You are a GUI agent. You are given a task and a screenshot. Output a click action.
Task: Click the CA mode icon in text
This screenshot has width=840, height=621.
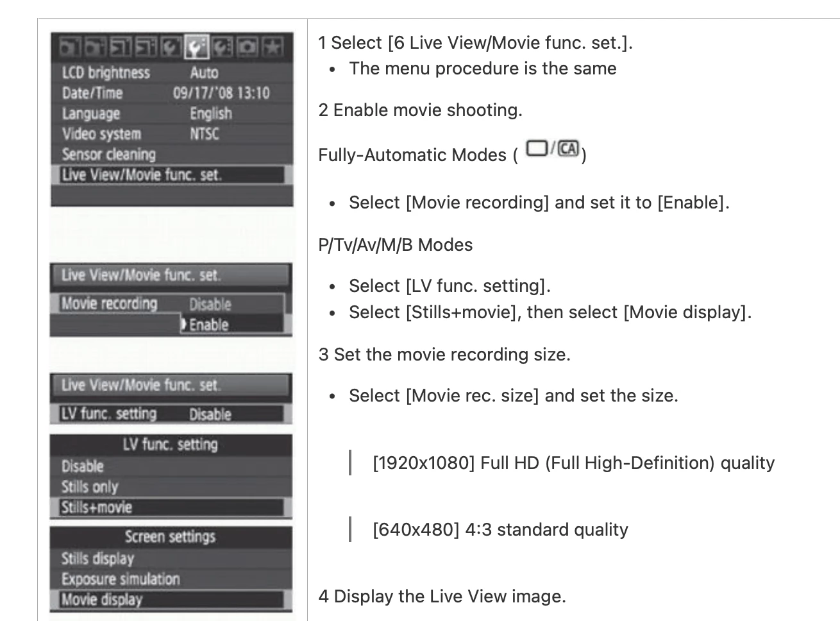(x=569, y=149)
